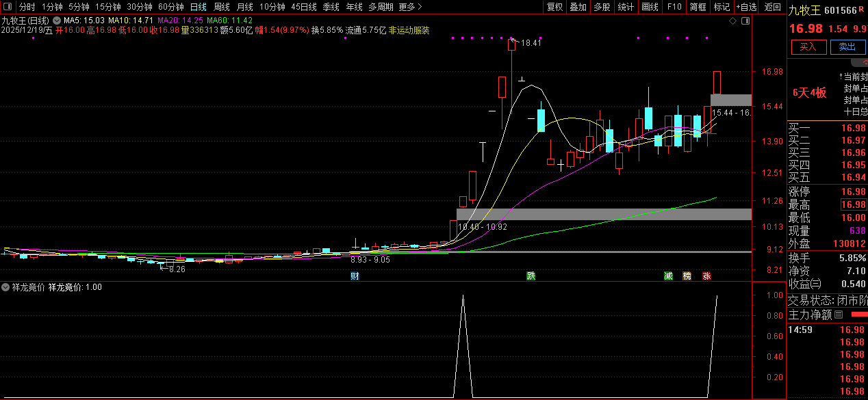Click the 减 event marker under chart
Image resolution: width=868 pixels, height=400 pixels.
pos(668,276)
